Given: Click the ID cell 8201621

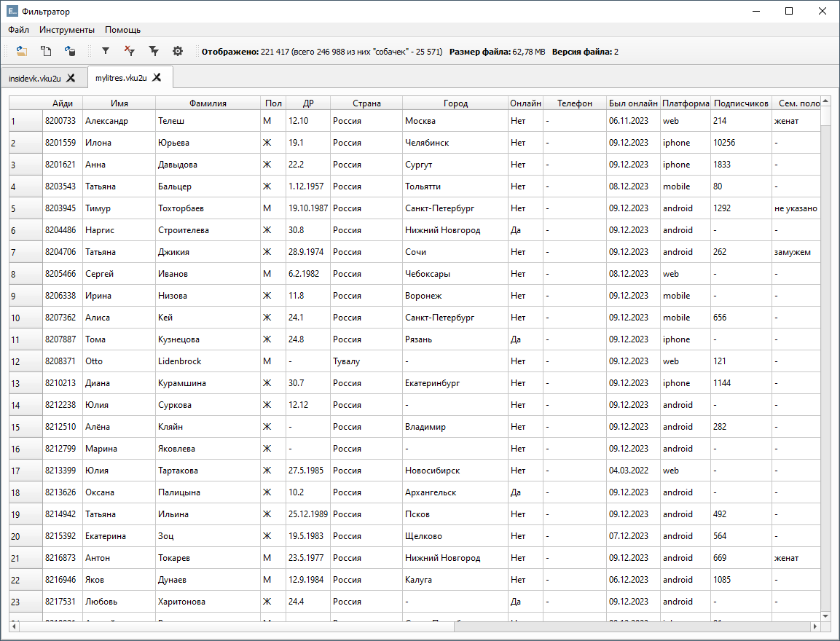Looking at the screenshot, I should point(63,165).
